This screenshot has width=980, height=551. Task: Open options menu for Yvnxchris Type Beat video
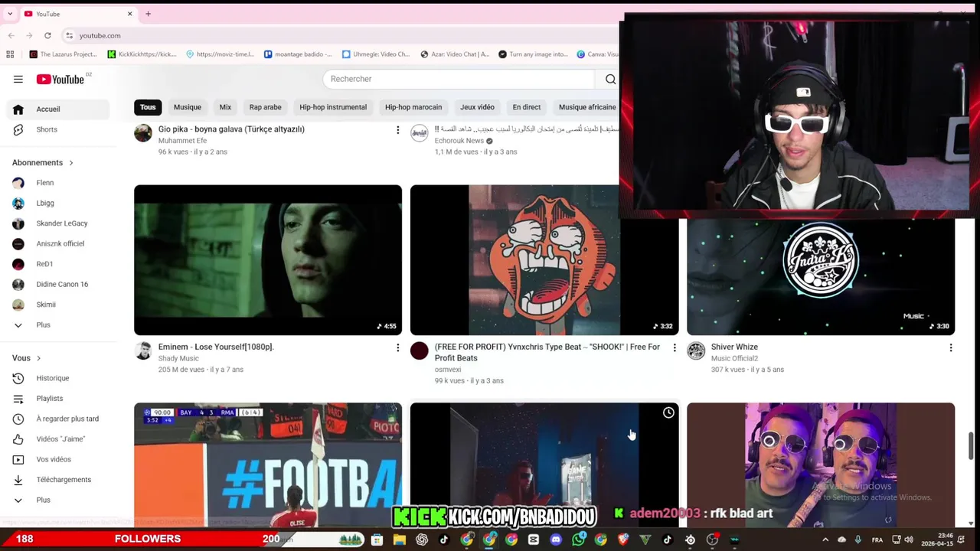(x=674, y=347)
